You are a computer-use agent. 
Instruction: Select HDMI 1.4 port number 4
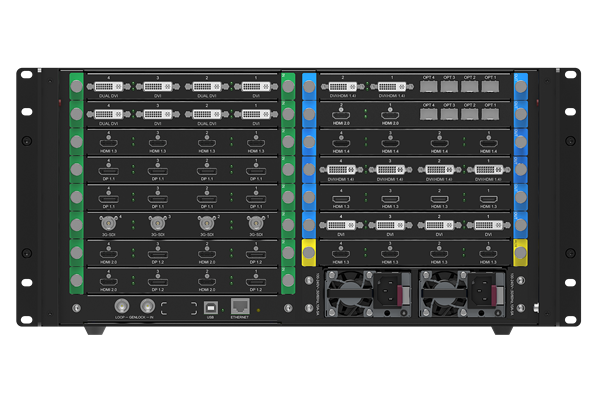341,144
